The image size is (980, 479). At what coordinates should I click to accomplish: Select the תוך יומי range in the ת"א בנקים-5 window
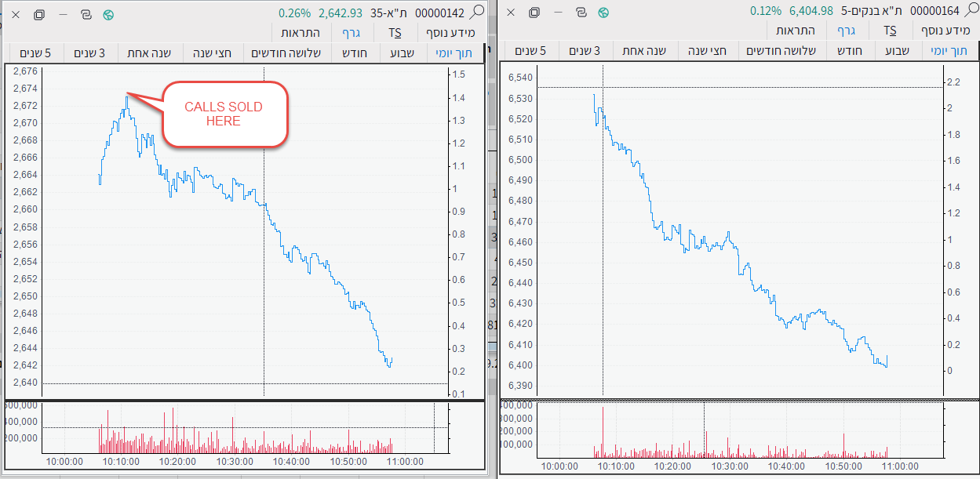click(x=949, y=50)
